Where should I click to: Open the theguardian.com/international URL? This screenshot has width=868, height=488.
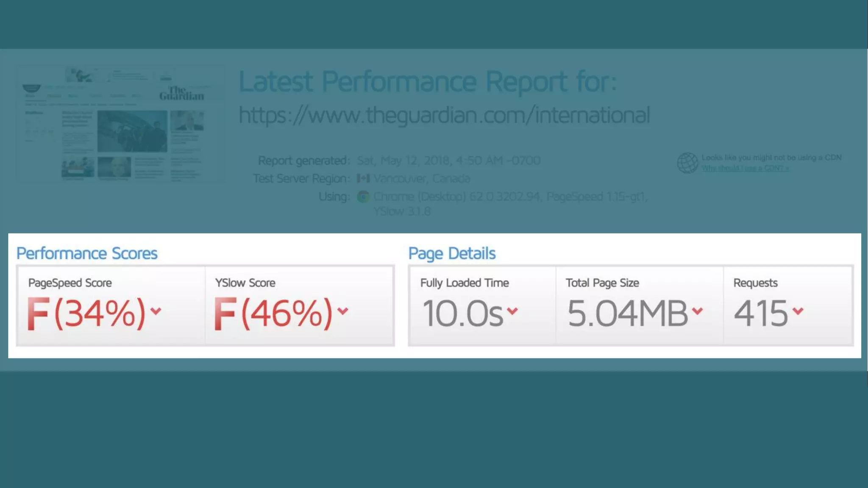[444, 115]
